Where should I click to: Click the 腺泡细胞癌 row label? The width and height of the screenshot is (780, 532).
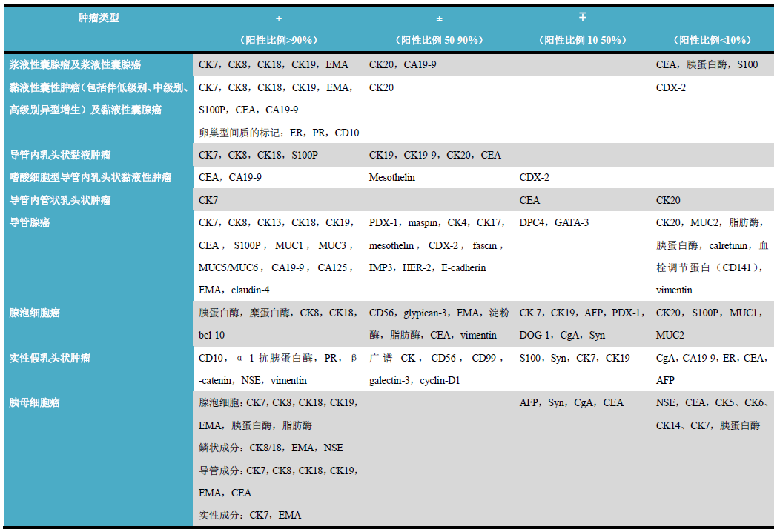pyautogui.click(x=35, y=313)
